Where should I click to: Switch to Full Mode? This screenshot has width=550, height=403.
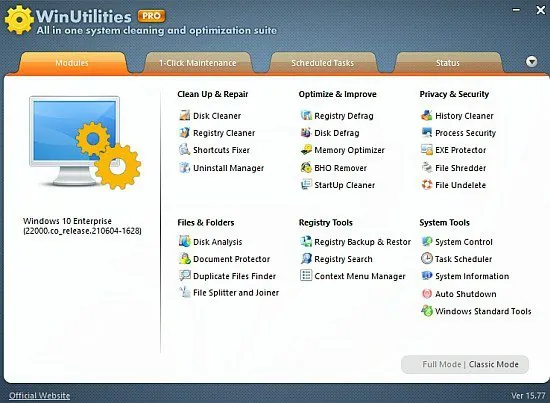click(x=442, y=364)
